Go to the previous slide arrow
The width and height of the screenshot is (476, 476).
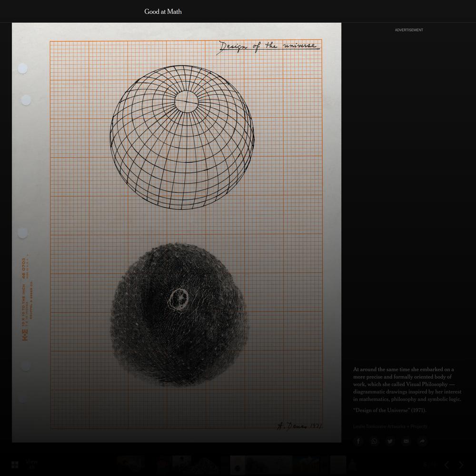pyautogui.click(x=446, y=465)
